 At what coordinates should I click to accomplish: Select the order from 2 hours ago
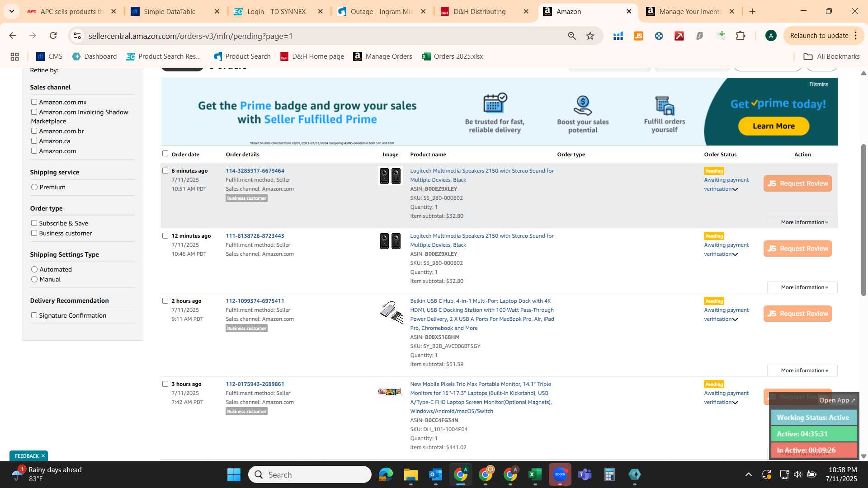165,301
